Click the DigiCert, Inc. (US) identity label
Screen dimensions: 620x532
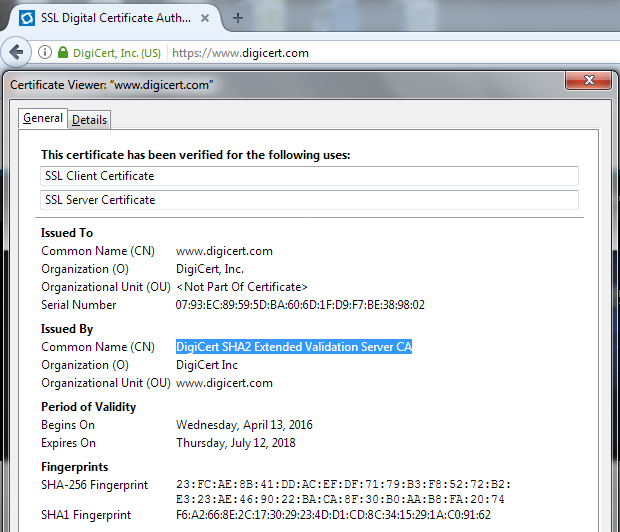pos(117,53)
